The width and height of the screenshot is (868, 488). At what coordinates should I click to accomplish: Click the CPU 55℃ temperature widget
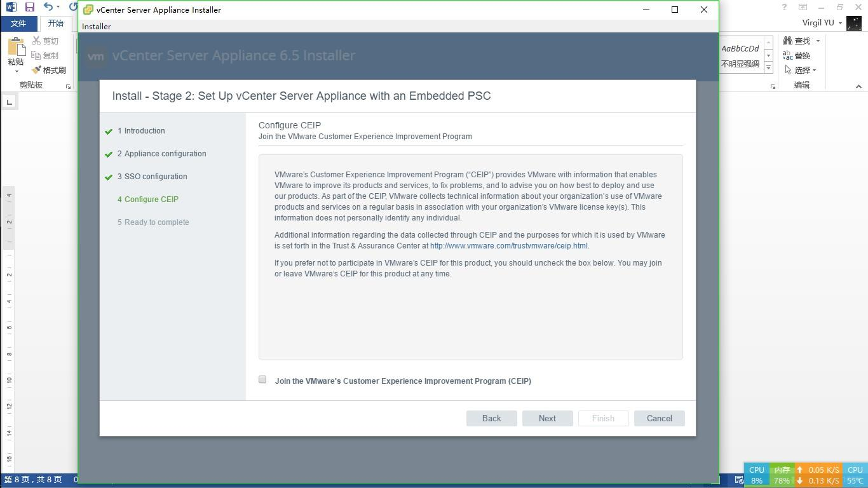coord(855,475)
